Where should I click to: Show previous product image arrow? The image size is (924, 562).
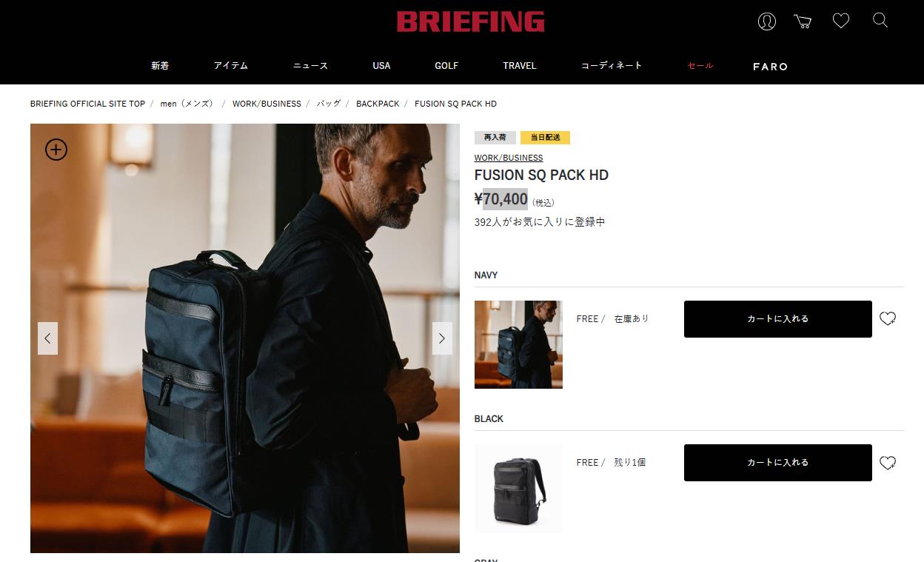[47, 338]
